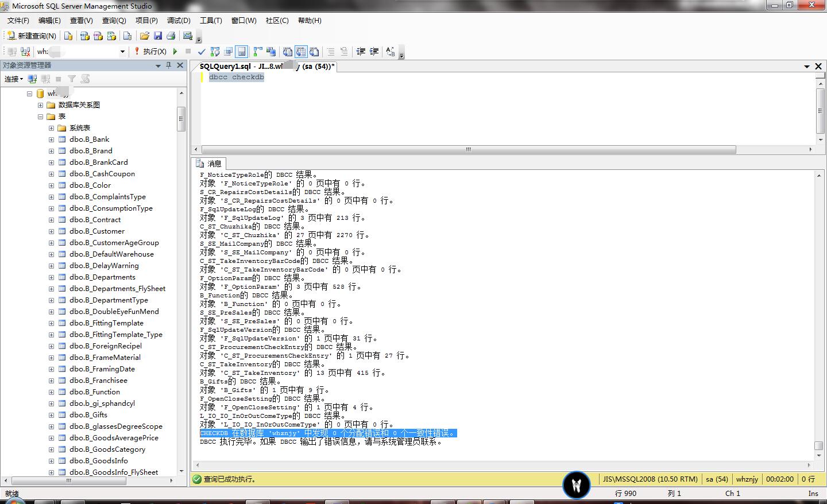Open the 查询(Q) menu
The image size is (827, 504).
click(114, 21)
